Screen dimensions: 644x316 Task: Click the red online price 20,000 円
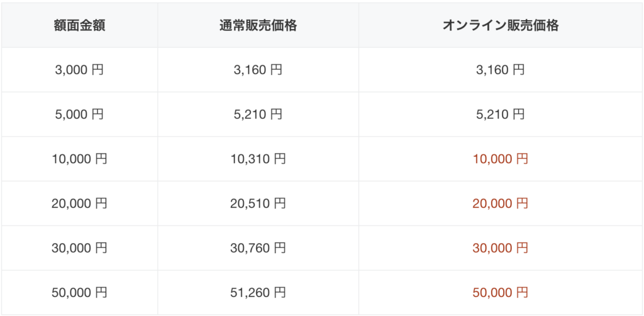(x=500, y=203)
